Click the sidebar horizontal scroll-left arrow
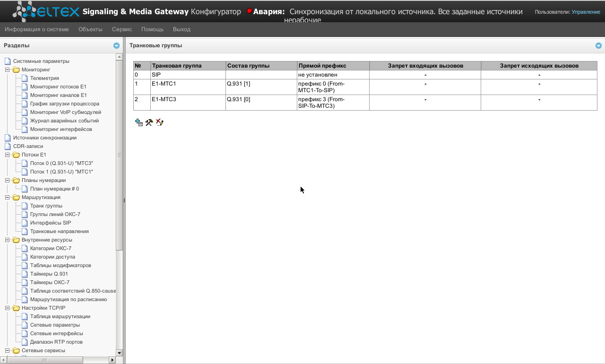The image size is (605, 364). coord(3,360)
